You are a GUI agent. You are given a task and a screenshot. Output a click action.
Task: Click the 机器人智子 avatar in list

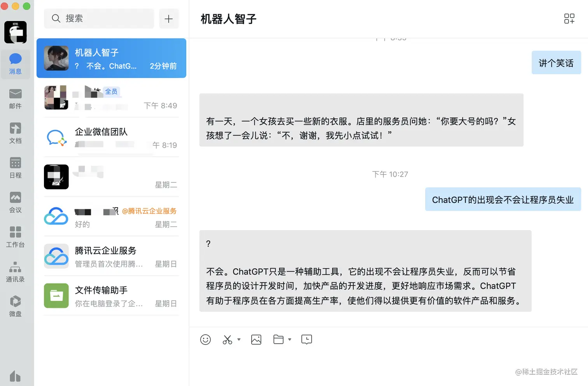tap(56, 58)
